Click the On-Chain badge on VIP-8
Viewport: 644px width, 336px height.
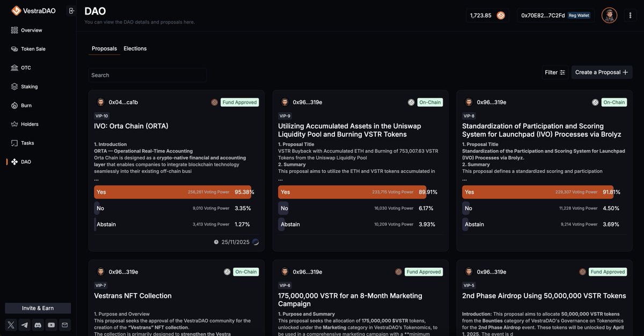614,102
